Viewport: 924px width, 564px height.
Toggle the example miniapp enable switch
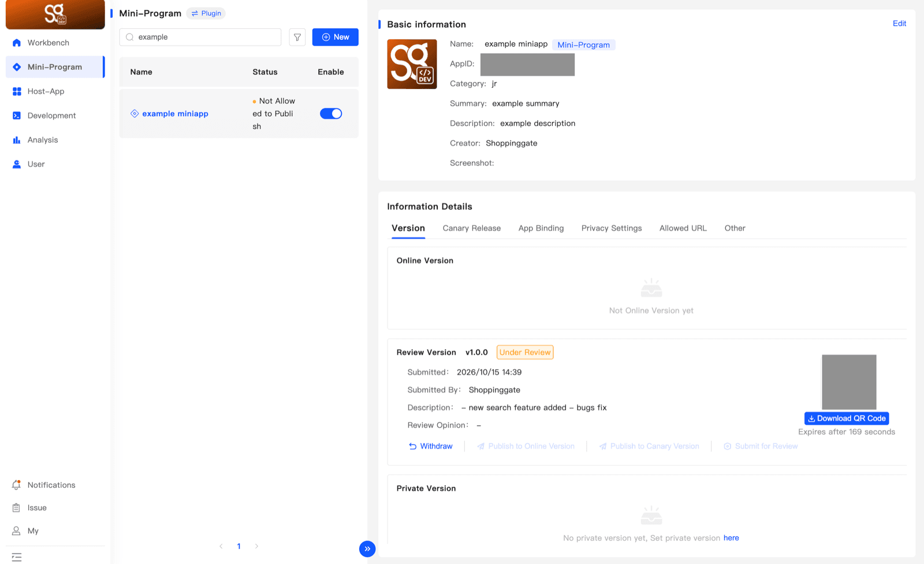click(x=331, y=114)
